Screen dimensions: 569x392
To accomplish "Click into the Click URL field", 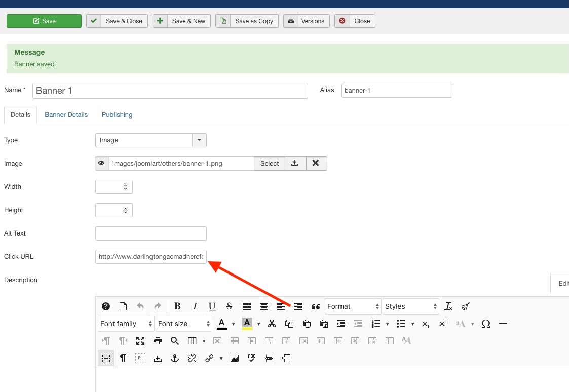I will click(150, 257).
